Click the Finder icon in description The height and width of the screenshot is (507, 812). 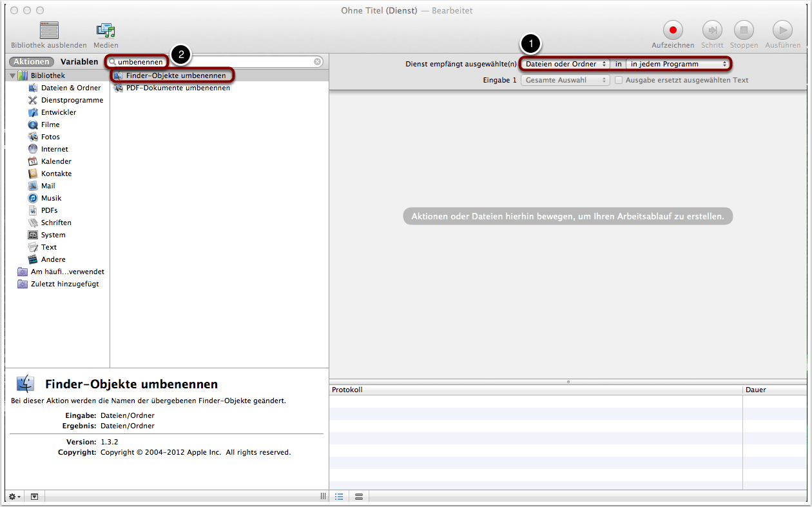click(25, 383)
